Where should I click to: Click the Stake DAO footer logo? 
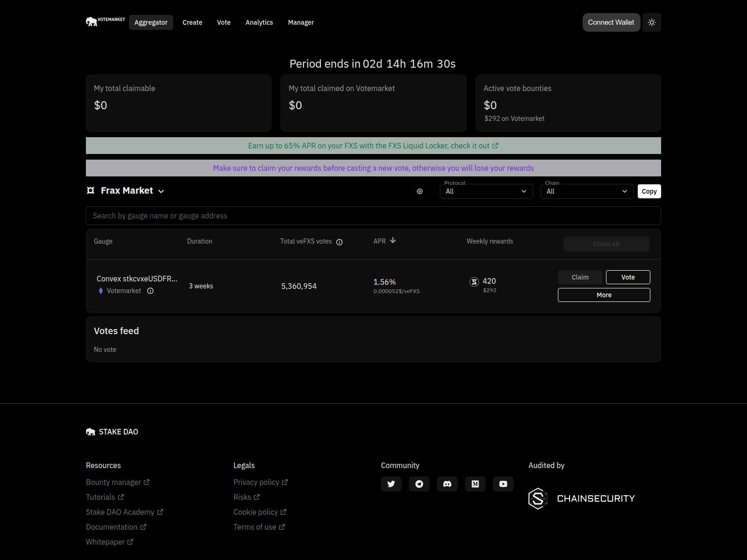(x=112, y=432)
